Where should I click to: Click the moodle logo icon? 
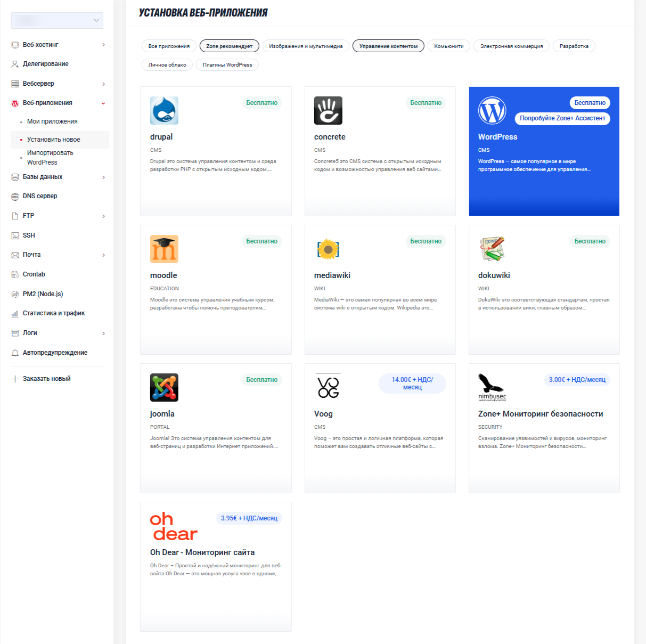(x=164, y=249)
